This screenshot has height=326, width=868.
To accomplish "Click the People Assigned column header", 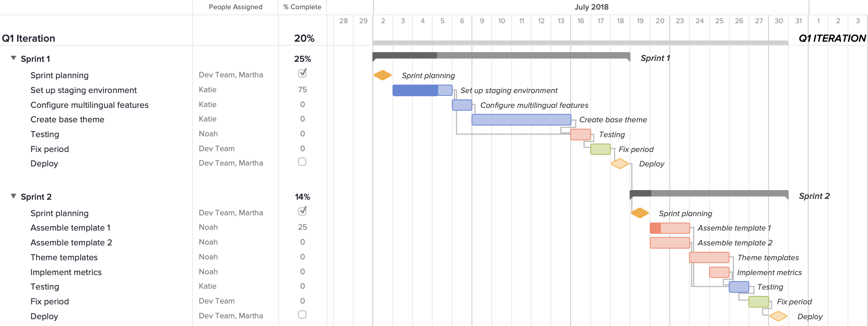I will point(235,7).
